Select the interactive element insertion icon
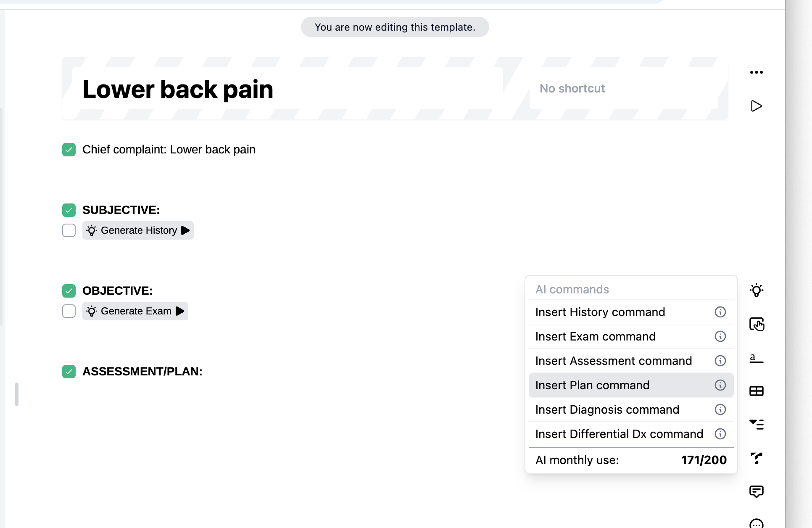The height and width of the screenshot is (528, 812). pos(757,324)
